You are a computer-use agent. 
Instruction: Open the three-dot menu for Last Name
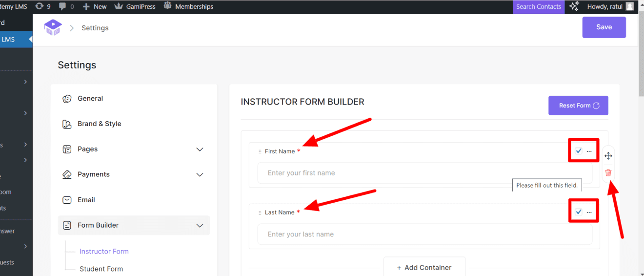click(x=589, y=212)
